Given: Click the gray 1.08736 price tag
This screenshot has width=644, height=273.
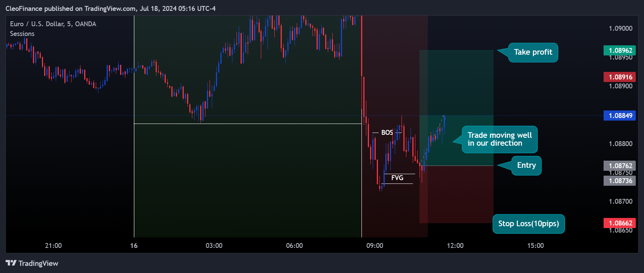Looking at the screenshot, I should coord(620,181).
